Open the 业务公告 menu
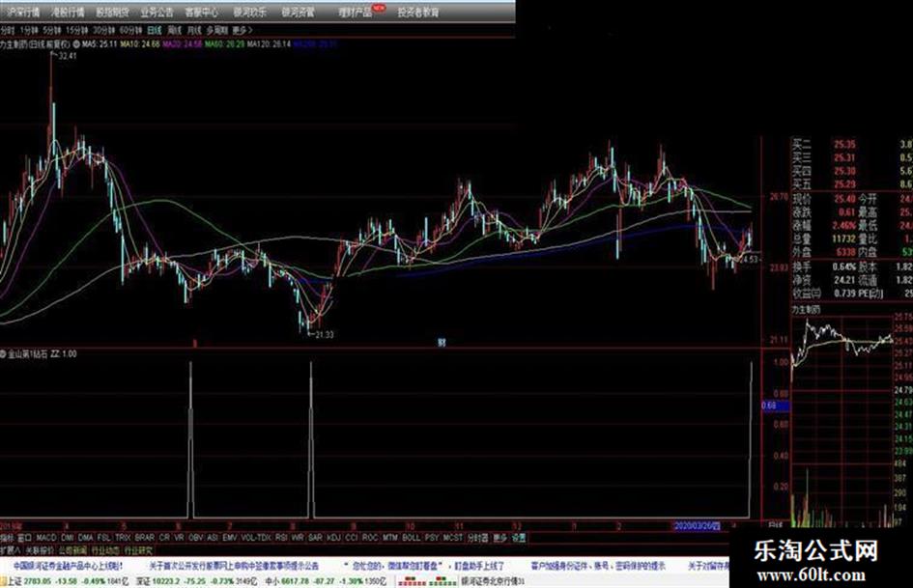This screenshot has height=588, width=913. pos(157,12)
